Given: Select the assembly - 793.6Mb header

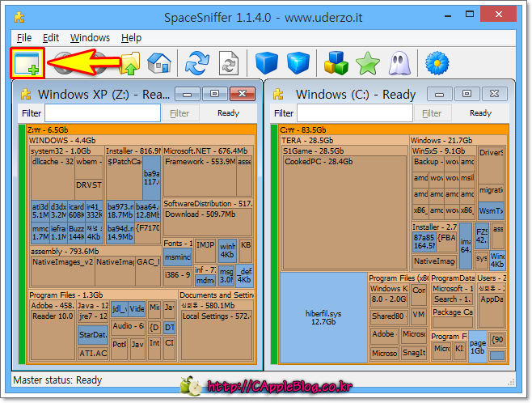Looking at the screenshot, I should [x=95, y=251].
